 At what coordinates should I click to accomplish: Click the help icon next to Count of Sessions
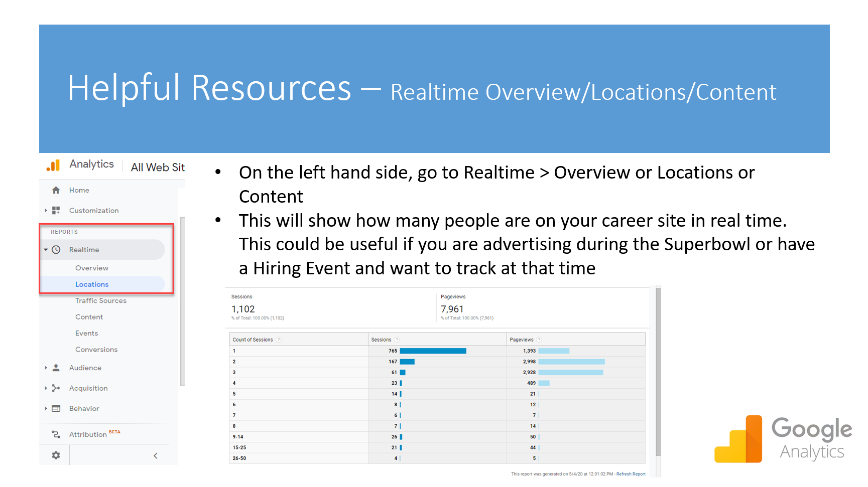(278, 340)
